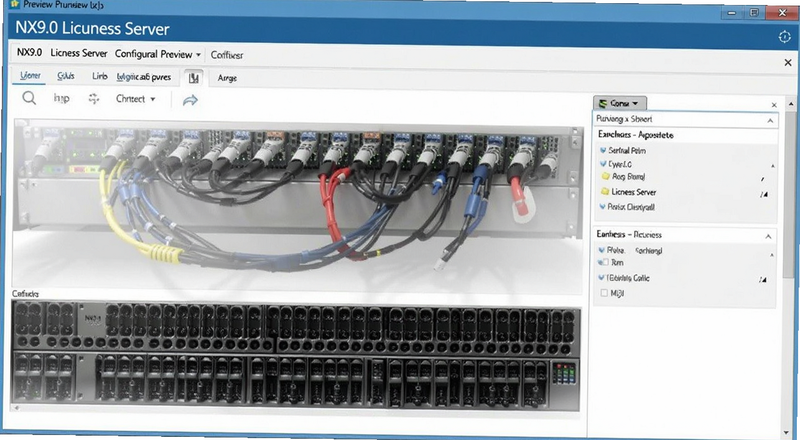Click the Coficks label above chassis image
This screenshot has height=440, width=800.
pos(25,294)
